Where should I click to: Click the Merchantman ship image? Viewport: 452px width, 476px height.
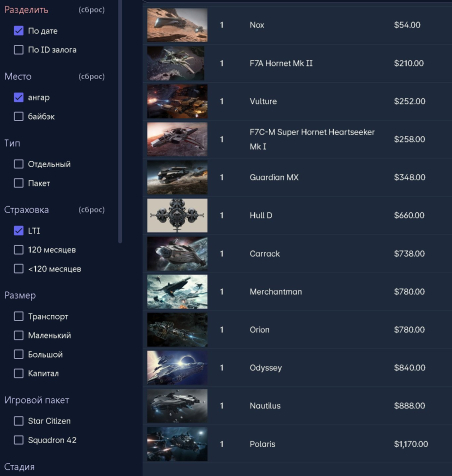coord(177,292)
